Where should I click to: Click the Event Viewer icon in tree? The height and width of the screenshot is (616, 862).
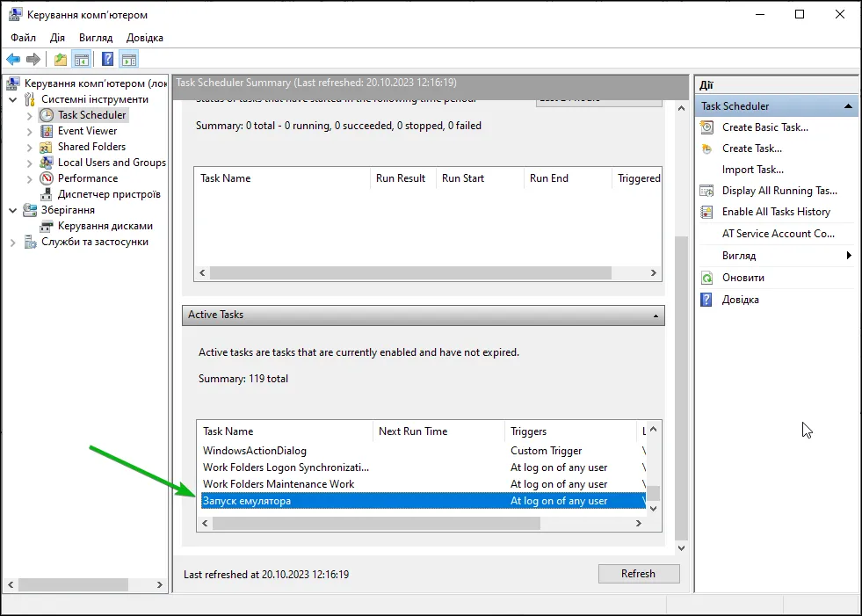(47, 131)
